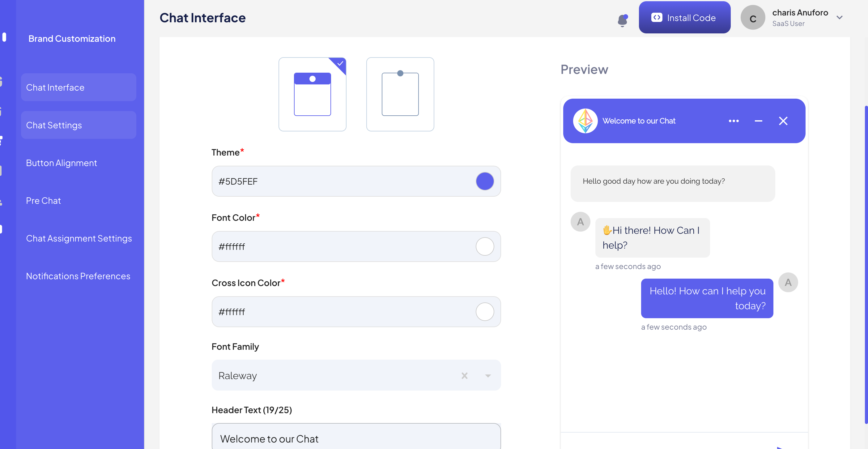Click the notification bell icon

pyautogui.click(x=622, y=20)
